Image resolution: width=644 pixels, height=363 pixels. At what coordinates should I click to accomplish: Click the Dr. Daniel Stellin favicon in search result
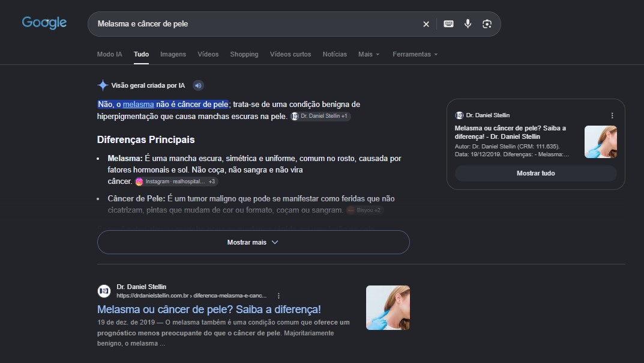tap(104, 291)
